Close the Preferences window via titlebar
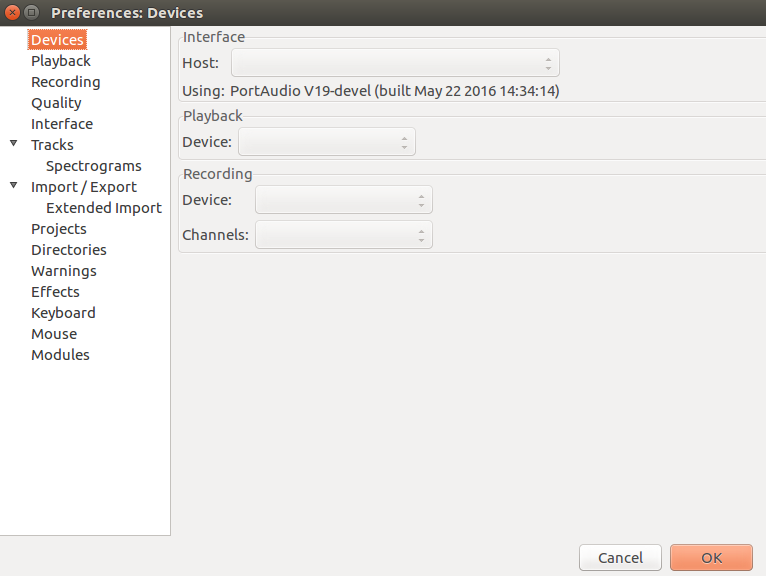766x576 pixels. pyautogui.click(x=12, y=13)
